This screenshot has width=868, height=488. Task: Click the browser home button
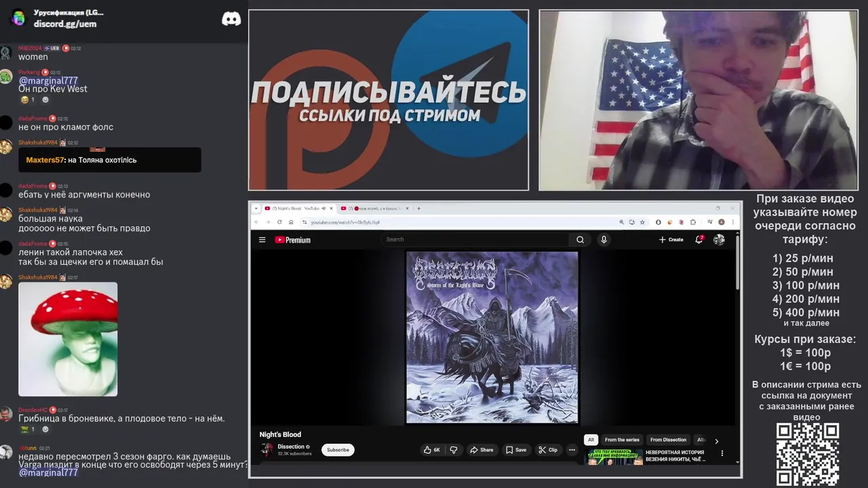[291, 222]
